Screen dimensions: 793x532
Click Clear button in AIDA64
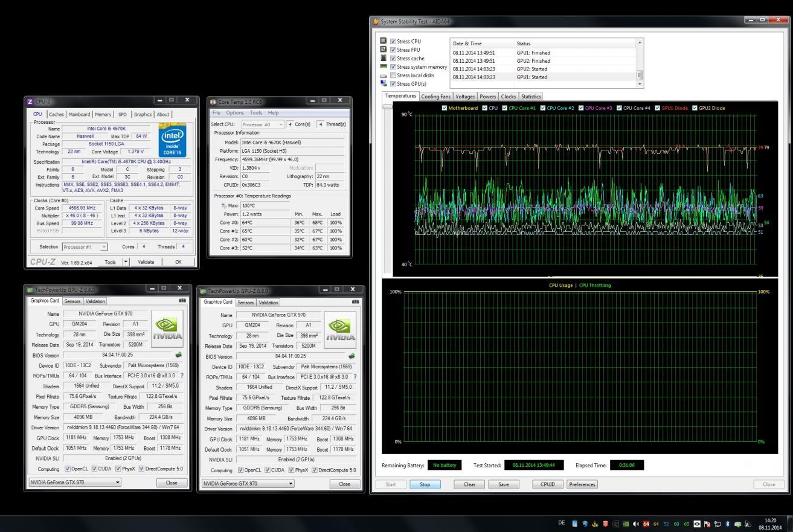[x=469, y=484]
